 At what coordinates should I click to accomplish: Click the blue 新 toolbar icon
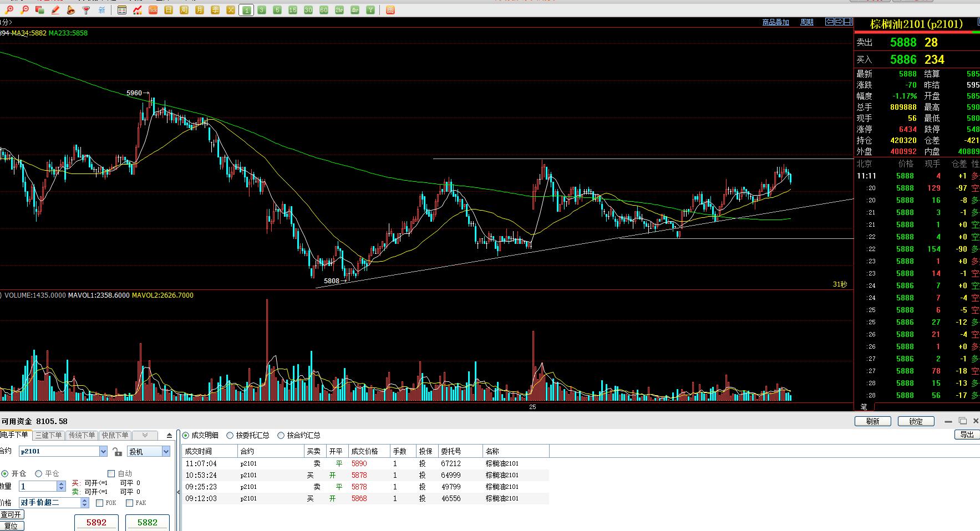coord(101,10)
